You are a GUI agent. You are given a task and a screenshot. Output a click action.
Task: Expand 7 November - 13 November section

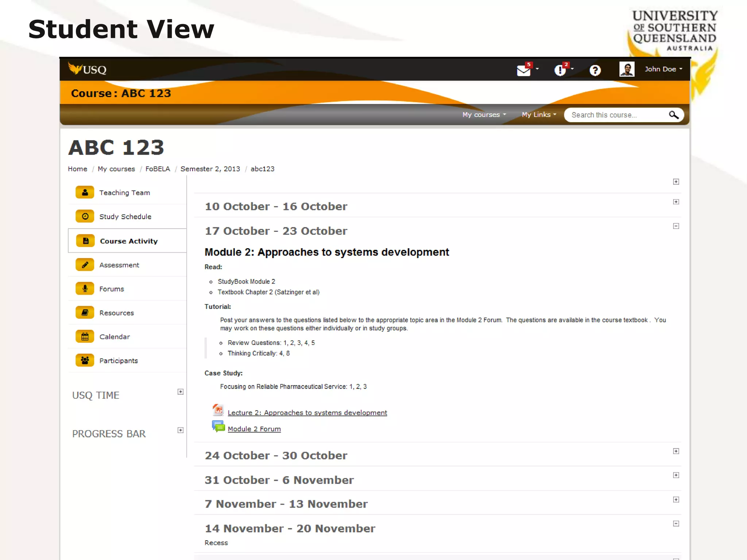(676, 499)
